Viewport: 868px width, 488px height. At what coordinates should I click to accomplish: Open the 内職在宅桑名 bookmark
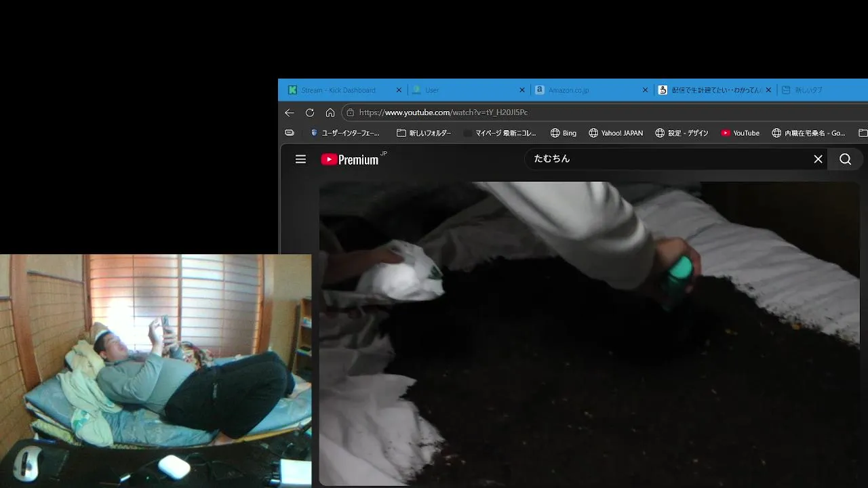click(x=808, y=133)
